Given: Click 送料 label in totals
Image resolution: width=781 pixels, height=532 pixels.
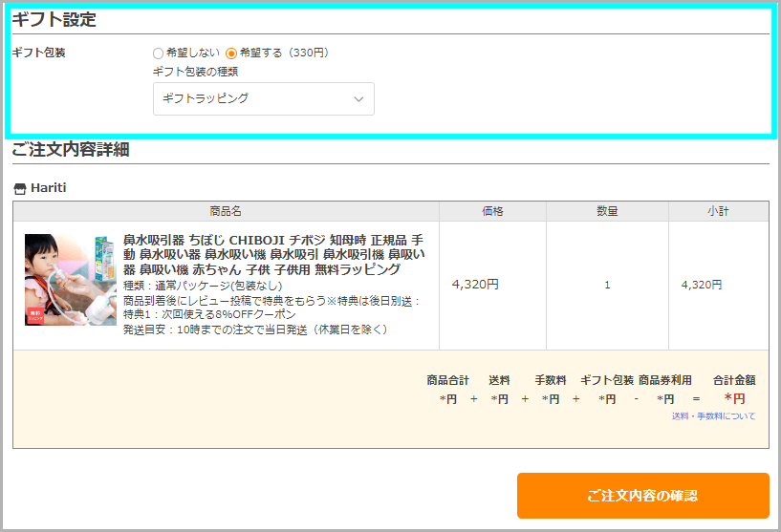Looking at the screenshot, I should (x=499, y=381).
